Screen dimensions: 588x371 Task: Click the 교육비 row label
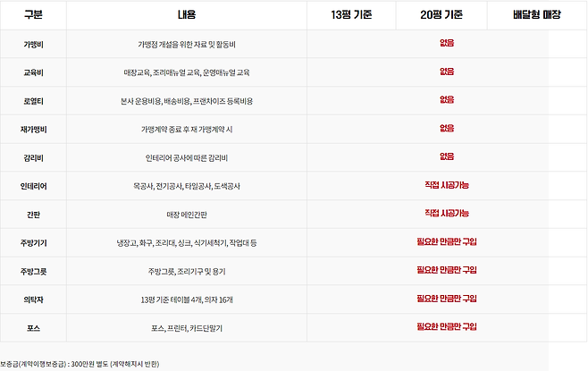coord(33,72)
